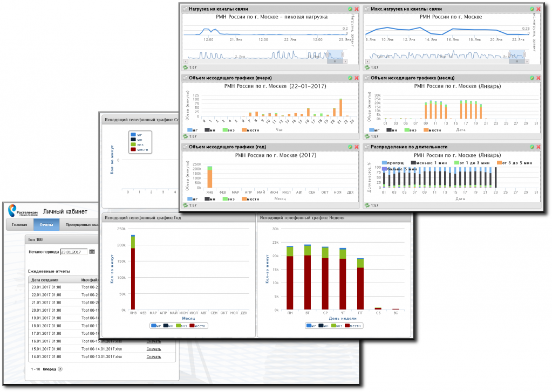Click the Ежедневные отчеты heading
Image resolution: width=552 pixels, height=392 pixels.
coord(49,271)
